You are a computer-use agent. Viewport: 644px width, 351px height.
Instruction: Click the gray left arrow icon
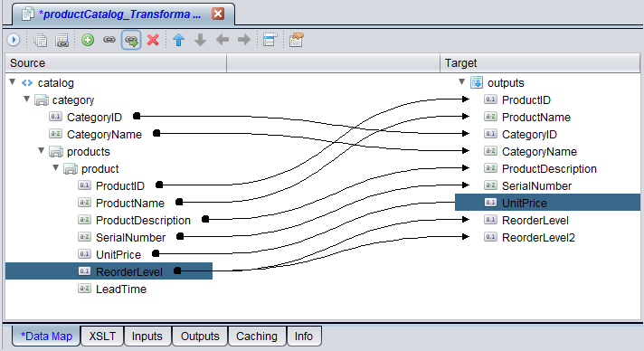[223, 40]
